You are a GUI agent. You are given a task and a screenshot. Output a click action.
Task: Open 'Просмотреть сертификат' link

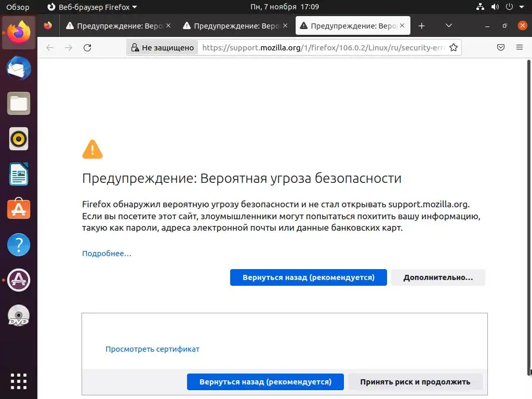click(x=152, y=349)
